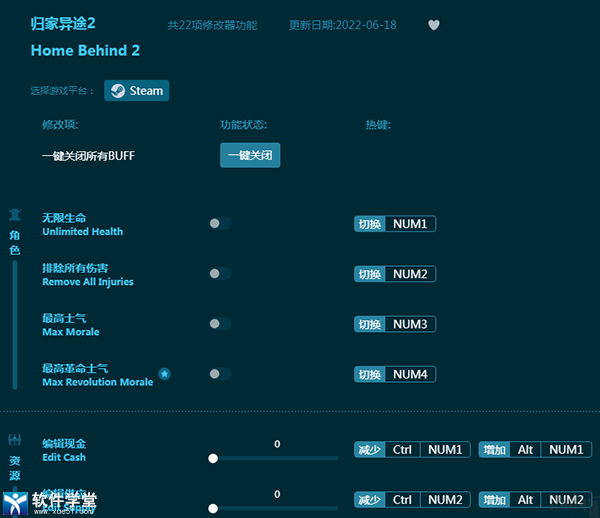The height and width of the screenshot is (518, 600).
Task: Click the star badge beside Max Revolution Morale
Action: 165,374
